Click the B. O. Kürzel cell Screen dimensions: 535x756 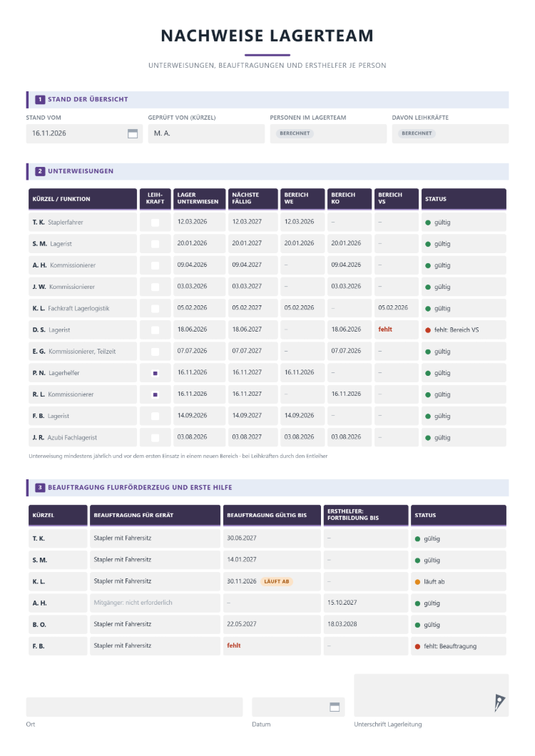click(x=58, y=624)
